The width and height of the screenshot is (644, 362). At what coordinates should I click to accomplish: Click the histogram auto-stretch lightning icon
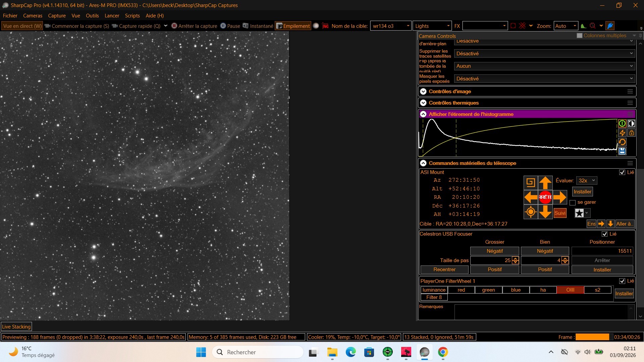click(622, 133)
